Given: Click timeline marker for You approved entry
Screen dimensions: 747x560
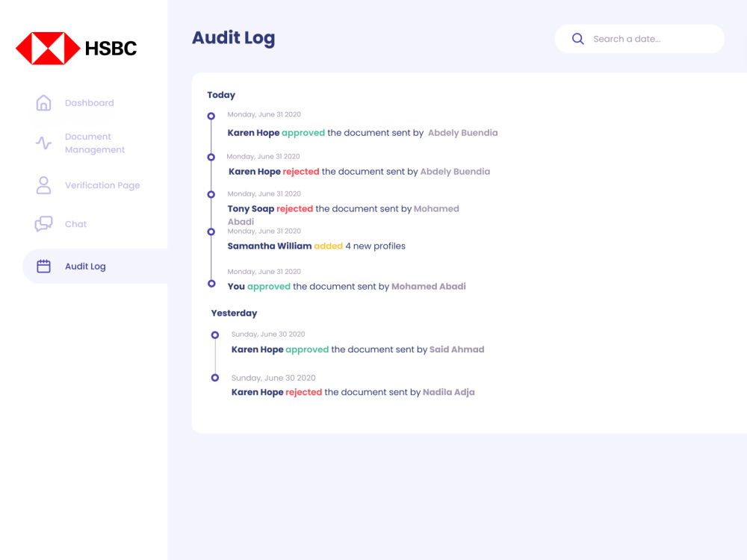Looking at the screenshot, I should pos(211,284).
